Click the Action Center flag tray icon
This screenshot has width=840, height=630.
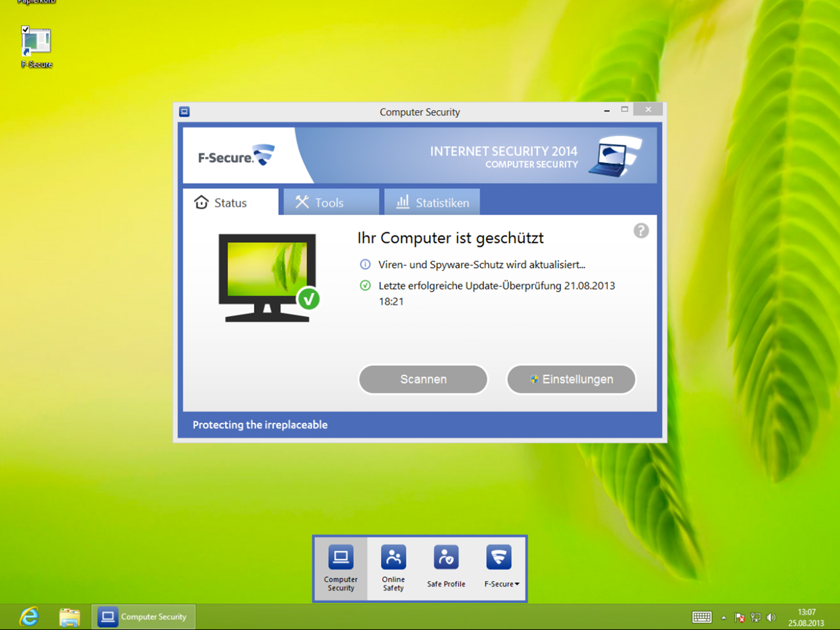(x=739, y=618)
